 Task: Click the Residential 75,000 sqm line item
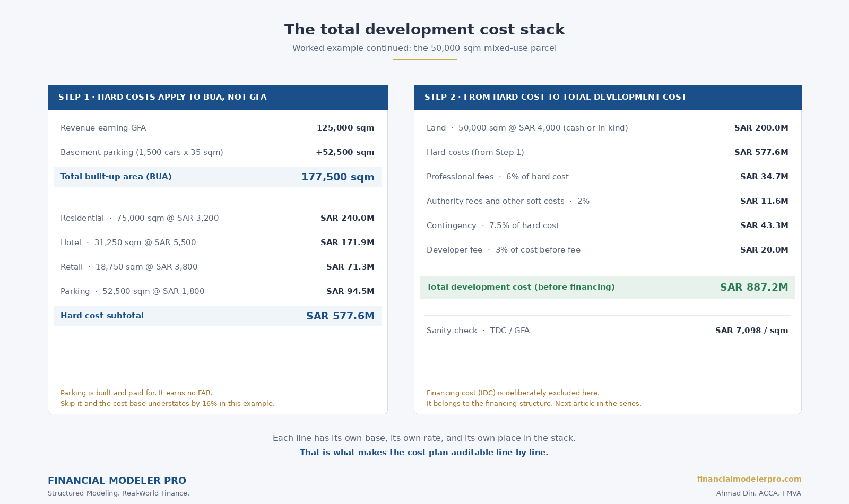(x=140, y=218)
